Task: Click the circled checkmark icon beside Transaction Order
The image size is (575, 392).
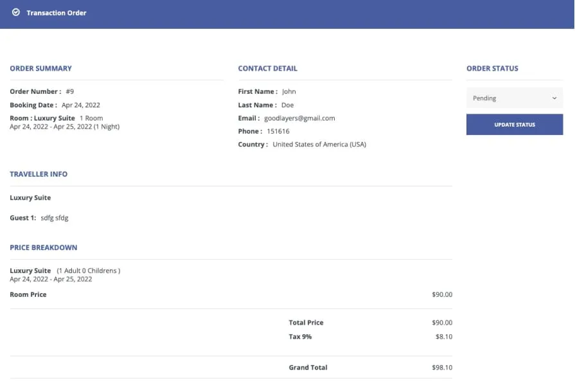Action: tap(17, 12)
